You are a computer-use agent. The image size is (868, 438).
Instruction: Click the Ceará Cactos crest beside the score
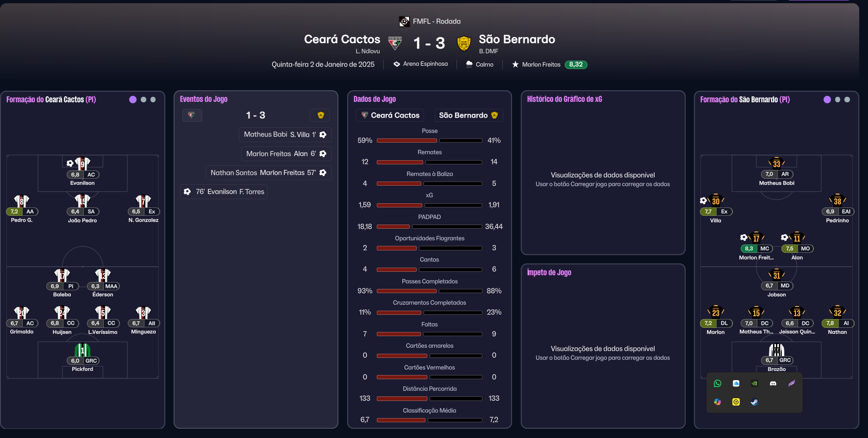pyautogui.click(x=395, y=44)
